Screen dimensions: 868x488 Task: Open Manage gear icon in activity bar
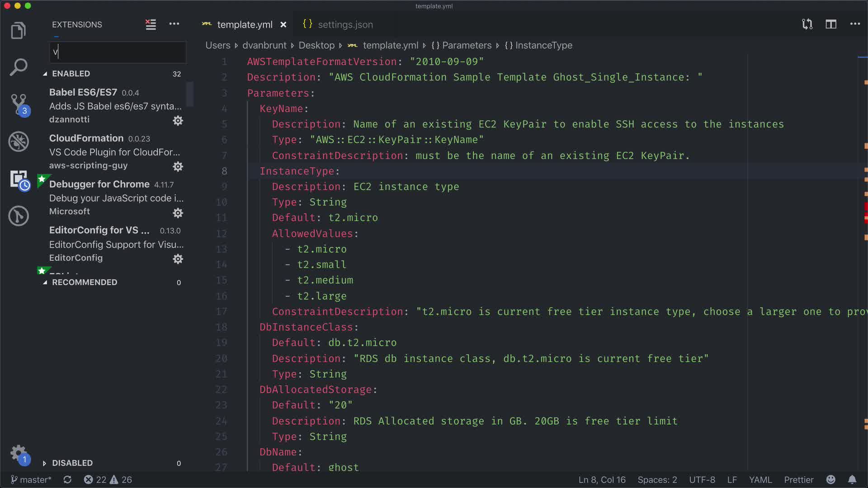pos(19,453)
